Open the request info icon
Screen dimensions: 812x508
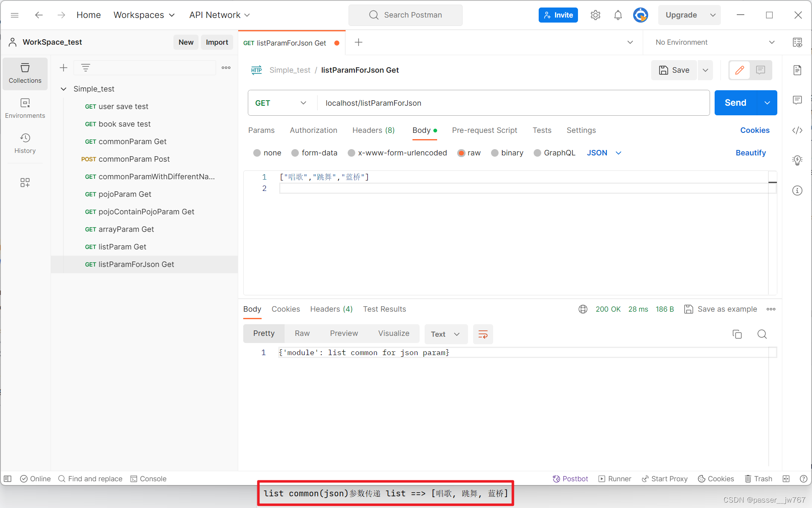797,190
